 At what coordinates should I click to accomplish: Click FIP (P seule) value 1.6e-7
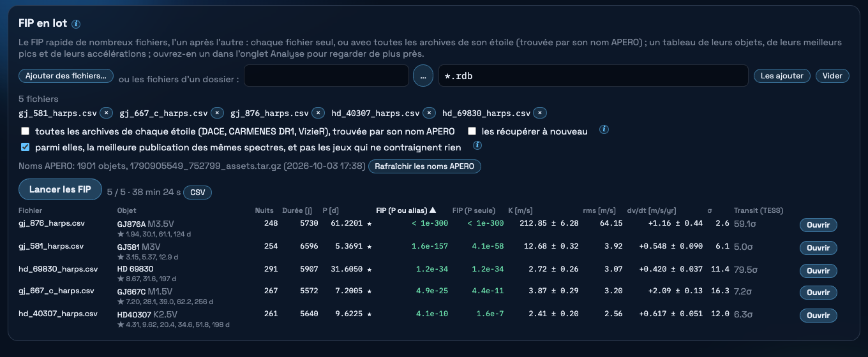(x=490, y=314)
